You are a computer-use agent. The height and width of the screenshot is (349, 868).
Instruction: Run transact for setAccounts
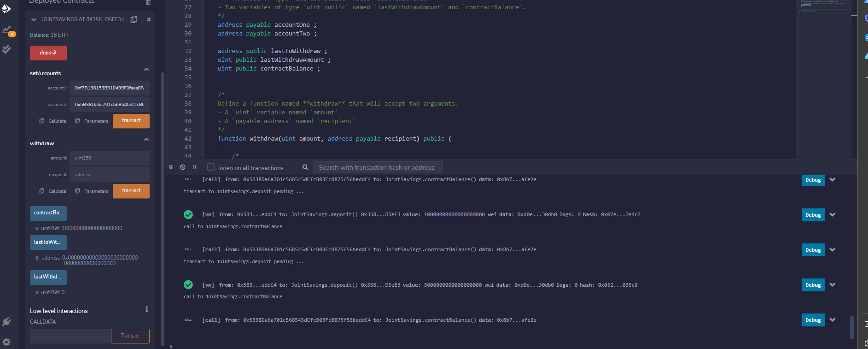pyautogui.click(x=131, y=121)
